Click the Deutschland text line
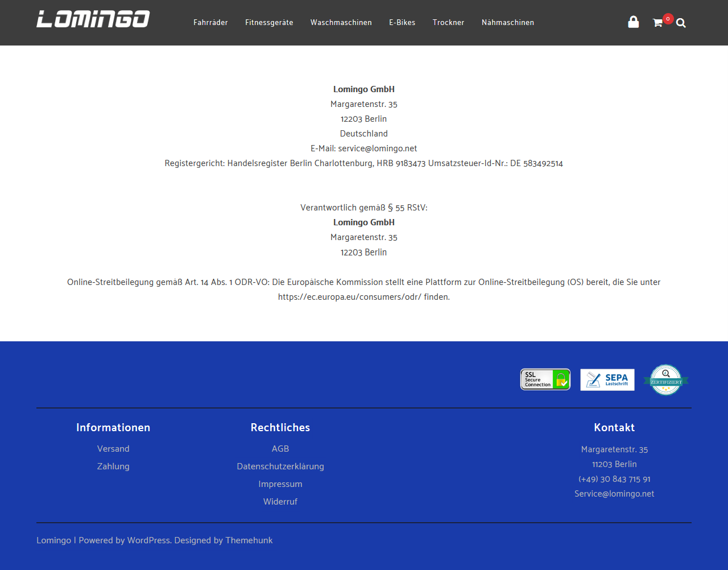728x570 pixels. click(x=364, y=134)
